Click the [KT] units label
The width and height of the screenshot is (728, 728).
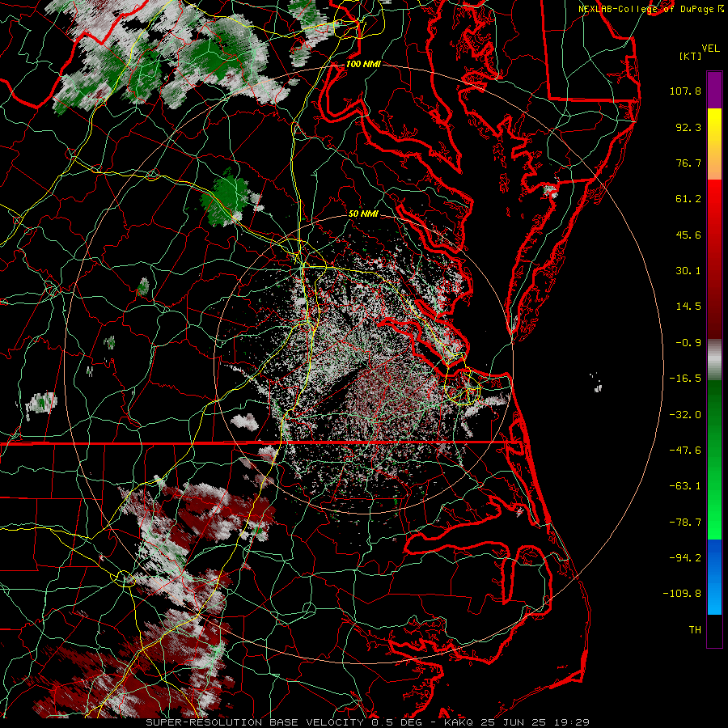690,57
